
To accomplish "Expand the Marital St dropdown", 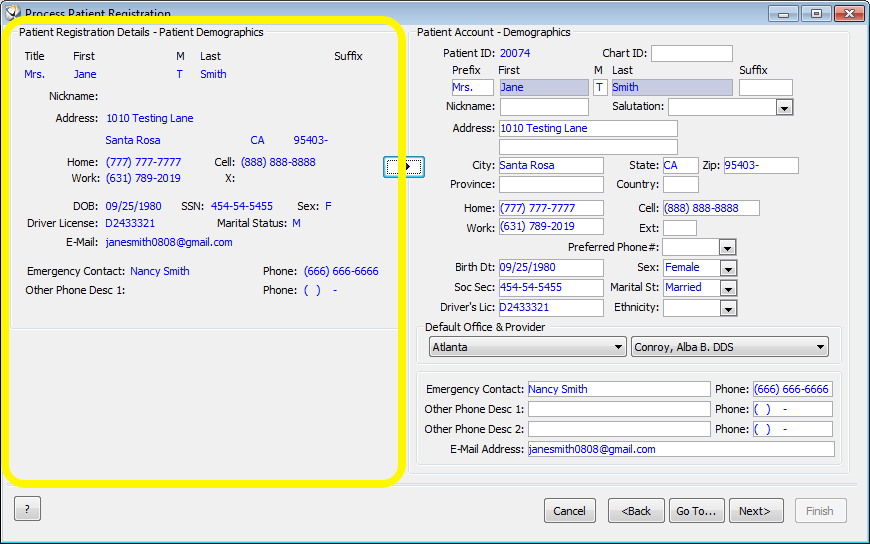I will (x=728, y=288).
